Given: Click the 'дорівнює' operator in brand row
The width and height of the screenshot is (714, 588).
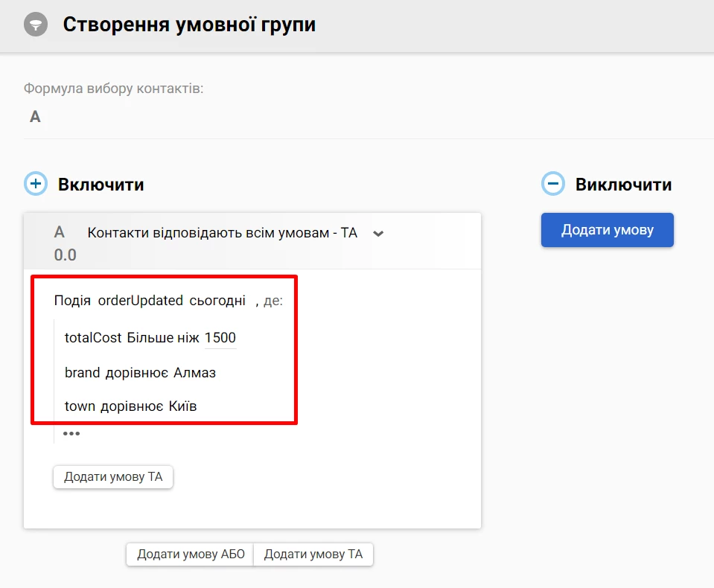Looking at the screenshot, I should point(136,373).
